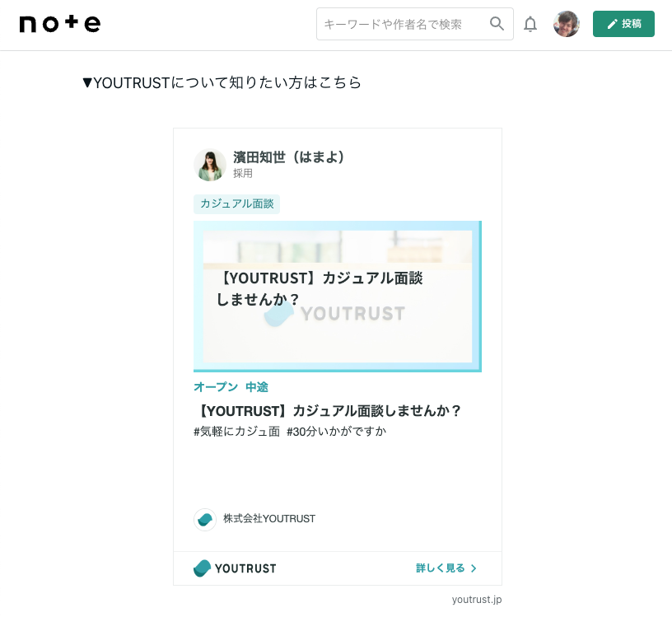Click the 濱田知世 profile photo in card
Image resolution: width=672 pixels, height=617 pixels.
209,165
